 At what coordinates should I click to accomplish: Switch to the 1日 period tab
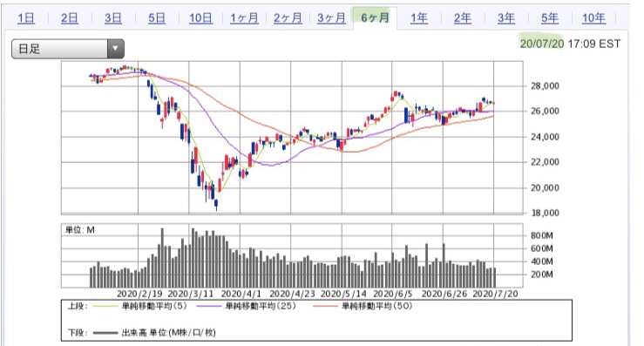(x=26, y=18)
